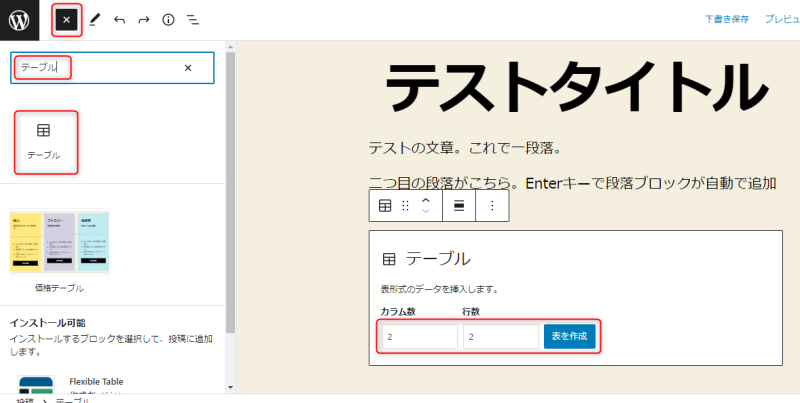Close the block inserter panel
Image resolution: width=800 pixels, height=403 pixels.
coord(66,20)
